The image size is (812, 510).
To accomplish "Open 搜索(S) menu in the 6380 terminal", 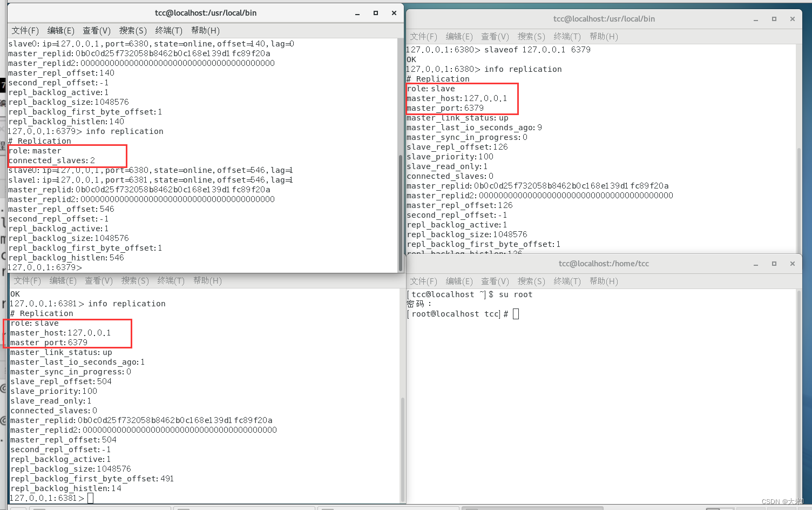I will pyautogui.click(x=531, y=36).
